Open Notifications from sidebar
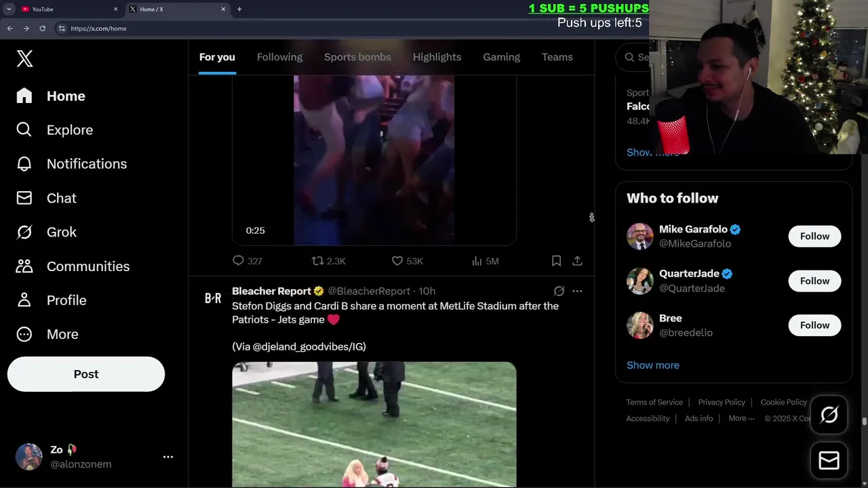Image resolution: width=868 pixels, height=488 pixels. tap(71, 164)
